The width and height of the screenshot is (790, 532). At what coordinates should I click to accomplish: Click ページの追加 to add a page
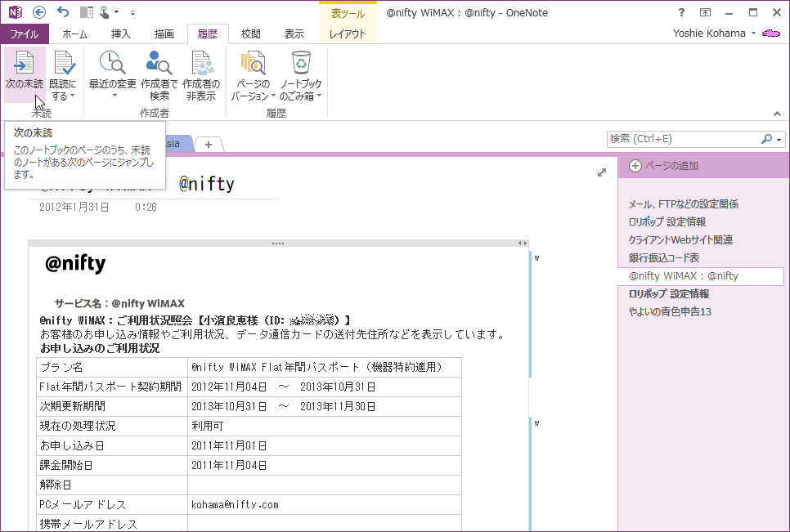[663, 166]
